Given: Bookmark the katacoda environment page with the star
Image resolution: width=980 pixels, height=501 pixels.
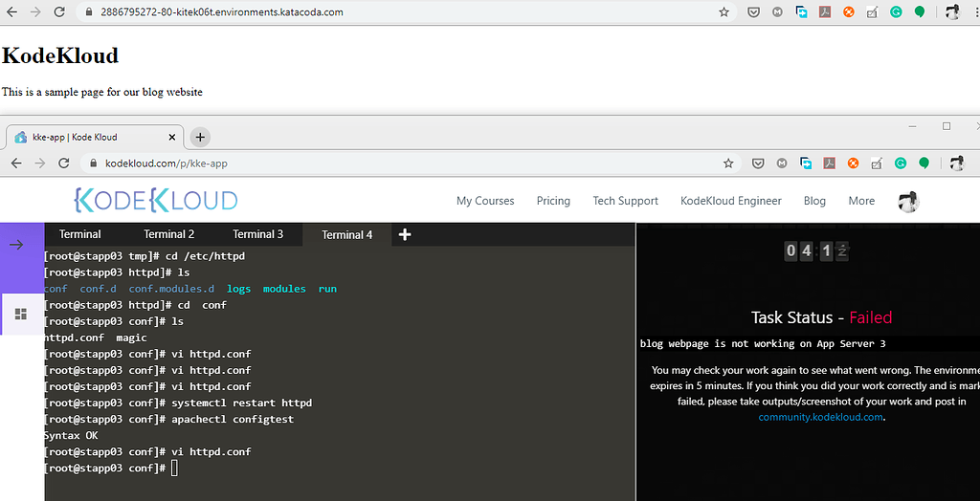Looking at the screenshot, I should (x=724, y=12).
